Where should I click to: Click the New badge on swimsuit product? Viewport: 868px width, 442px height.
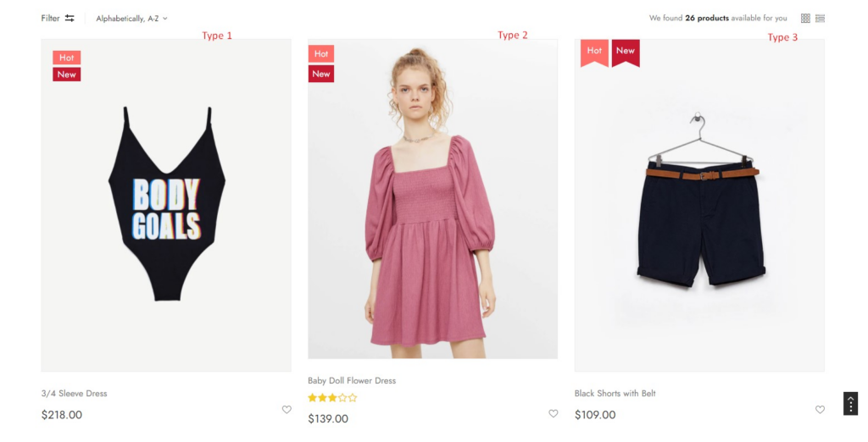66,75
